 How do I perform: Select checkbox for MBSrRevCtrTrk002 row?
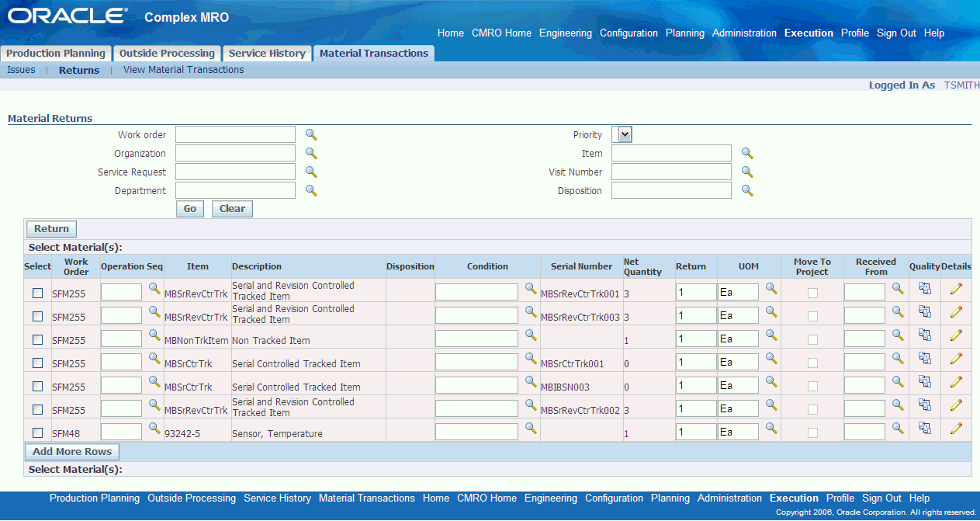point(37,409)
